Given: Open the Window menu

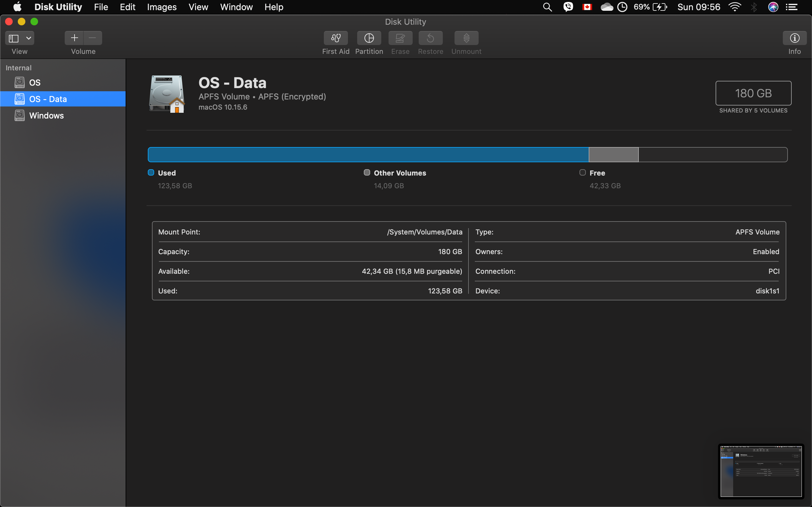Looking at the screenshot, I should (236, 7).
